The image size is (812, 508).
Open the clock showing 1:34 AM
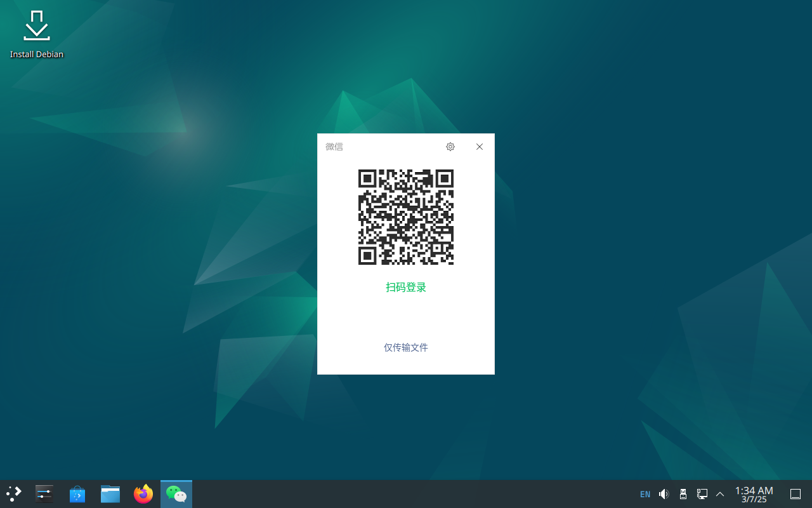pyautogui.click(x=754, y=494)
